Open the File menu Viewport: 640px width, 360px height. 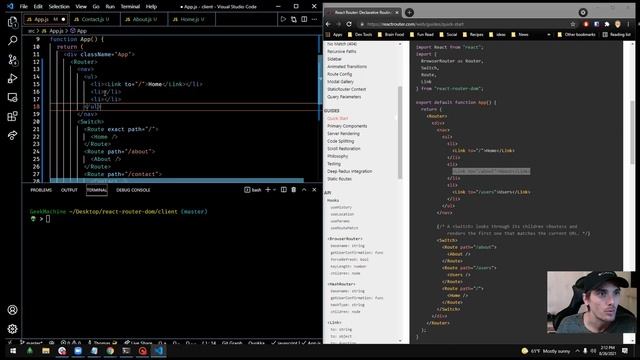[x=24, y=7]
